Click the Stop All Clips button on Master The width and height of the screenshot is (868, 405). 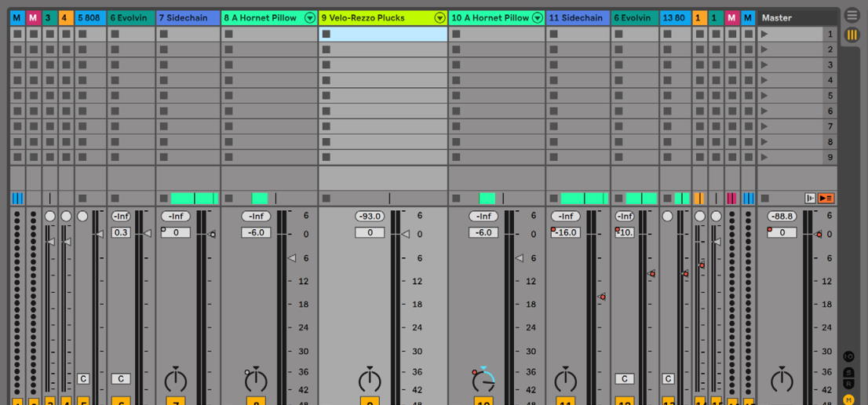click(765, 199)
